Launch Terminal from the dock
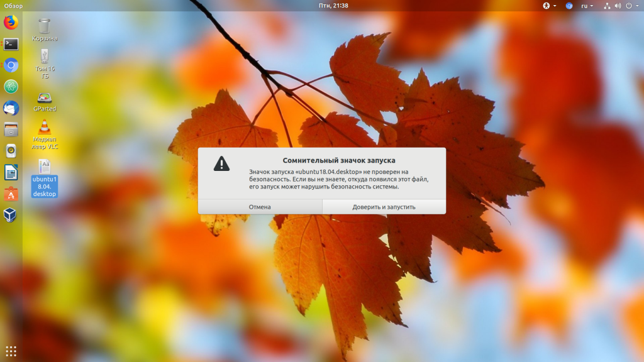Screen dimensions: 644x362 pos(11,44)
